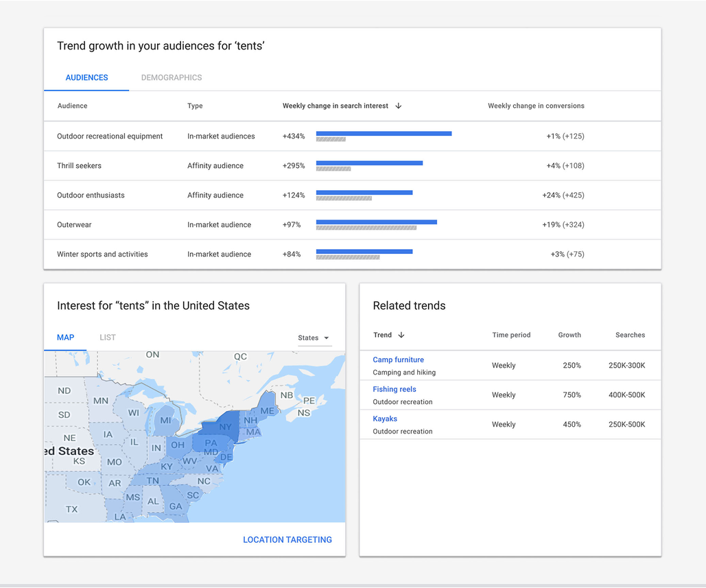Select New York (NY) on the map
Image resolution: width=706 pixels, height=588 pixels.
click(x=225, y=427)
